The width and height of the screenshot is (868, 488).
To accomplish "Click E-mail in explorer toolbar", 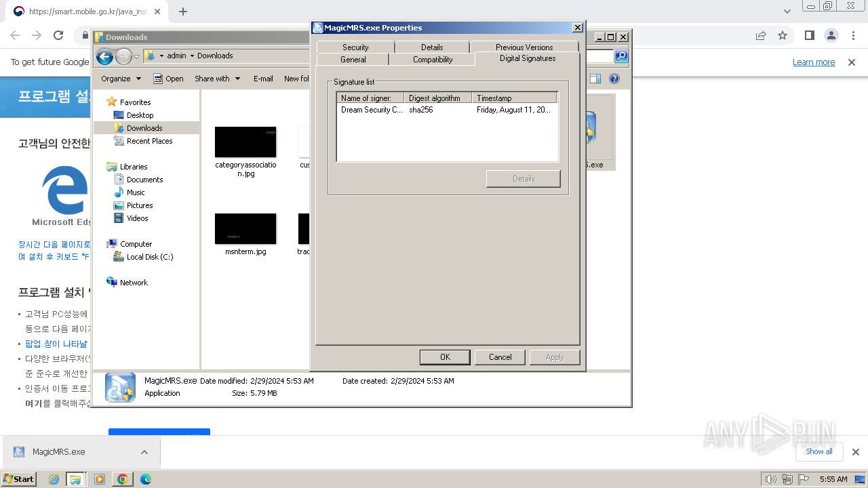I will [263, 79].
